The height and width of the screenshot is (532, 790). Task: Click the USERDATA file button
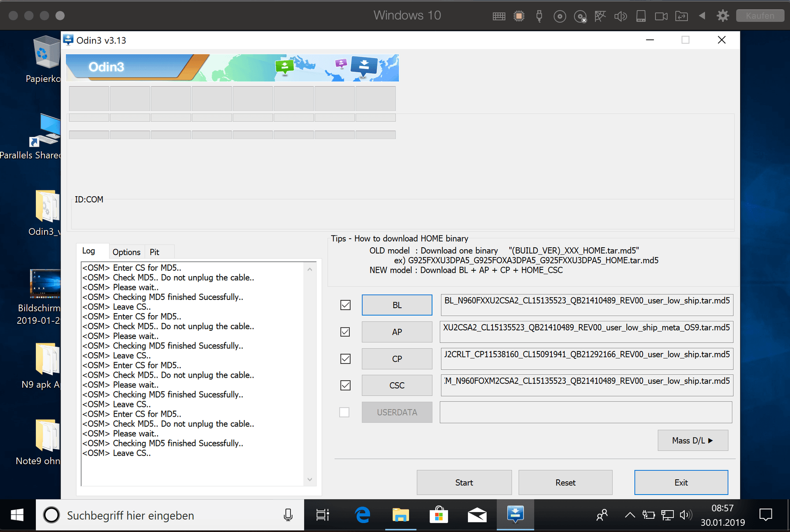[397, 412]
